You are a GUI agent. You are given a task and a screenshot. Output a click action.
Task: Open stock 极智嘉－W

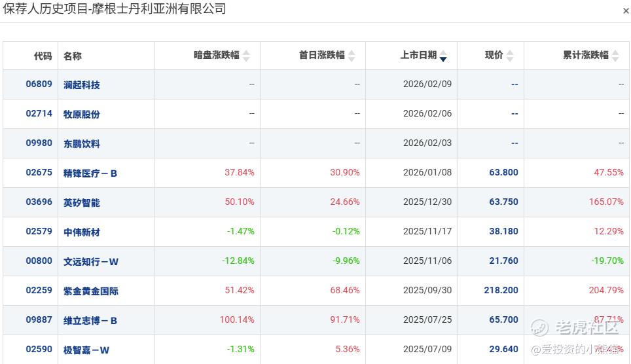point(86,350)
